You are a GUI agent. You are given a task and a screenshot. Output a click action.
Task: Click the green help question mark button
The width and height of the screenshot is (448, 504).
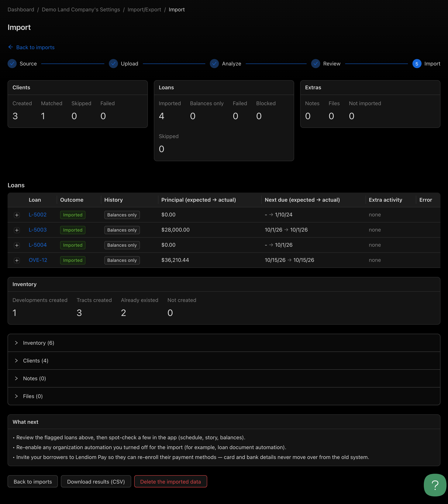[x=435, y=485]
